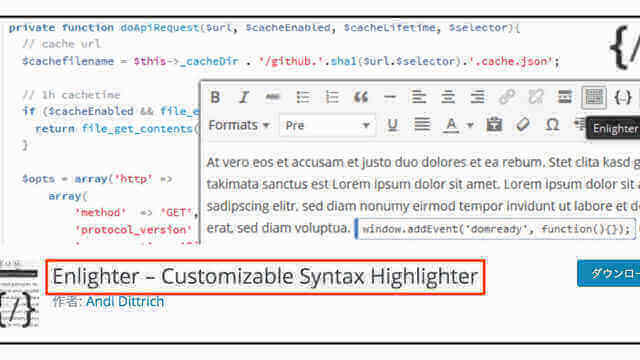The height and width of the screenshot is (360, 640).
Task: Align text to the left
Action: (x=419, y=97)
